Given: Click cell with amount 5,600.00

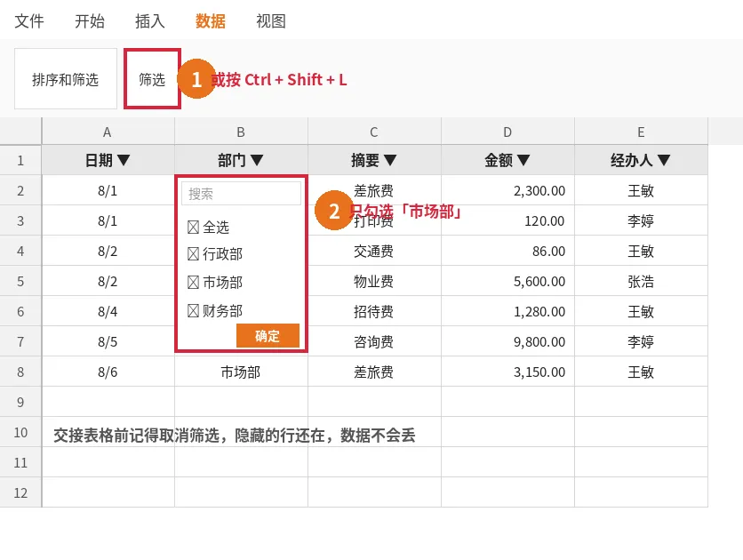Looking at the screenshot, I should tap(507, 282).
